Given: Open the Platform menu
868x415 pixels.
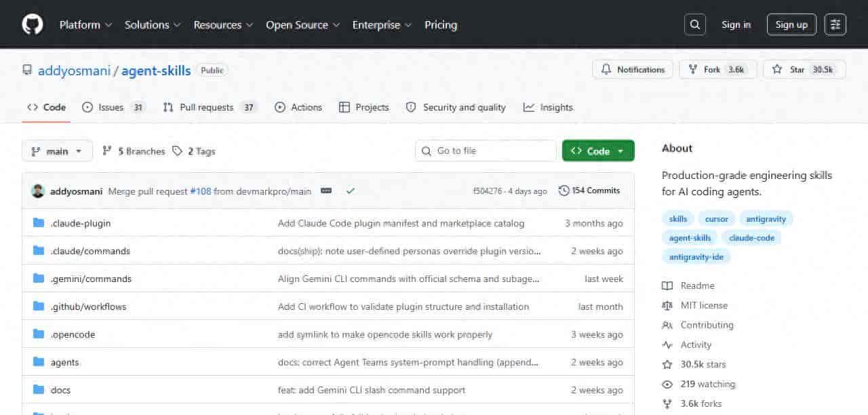Looking at the screenshot, I should point(85,24).
